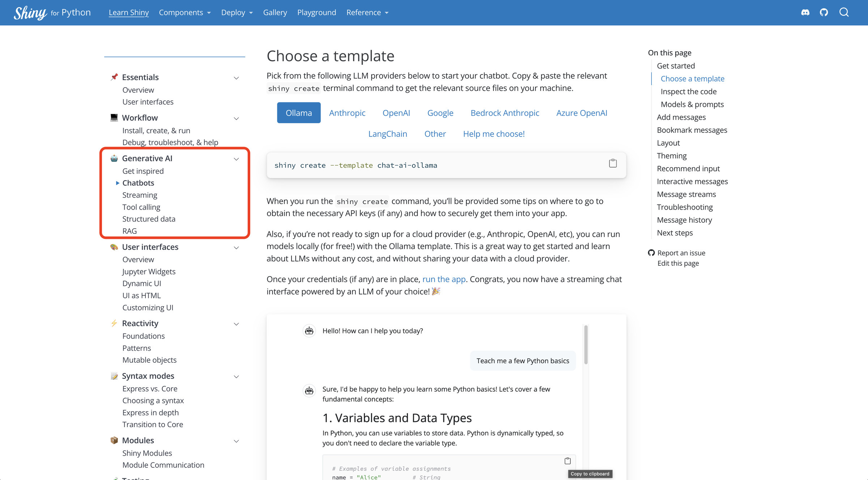The image size is (868, 480).
Task: Click the Modules package icon in sidebar
Action: [x=114, y=440]
